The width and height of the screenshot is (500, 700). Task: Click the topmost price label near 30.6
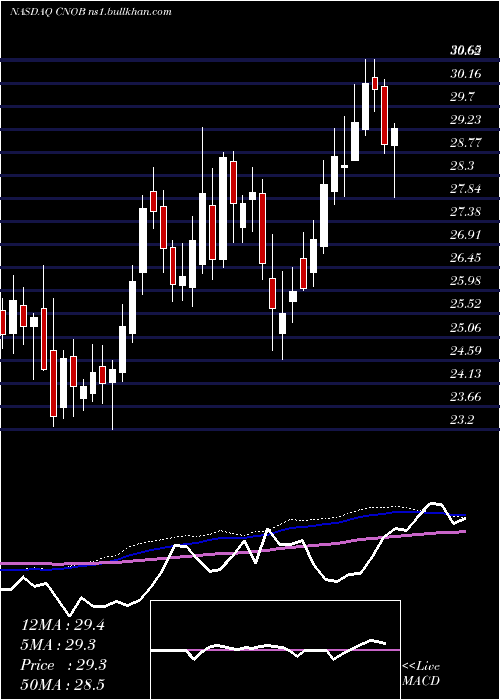coord(466,51)
